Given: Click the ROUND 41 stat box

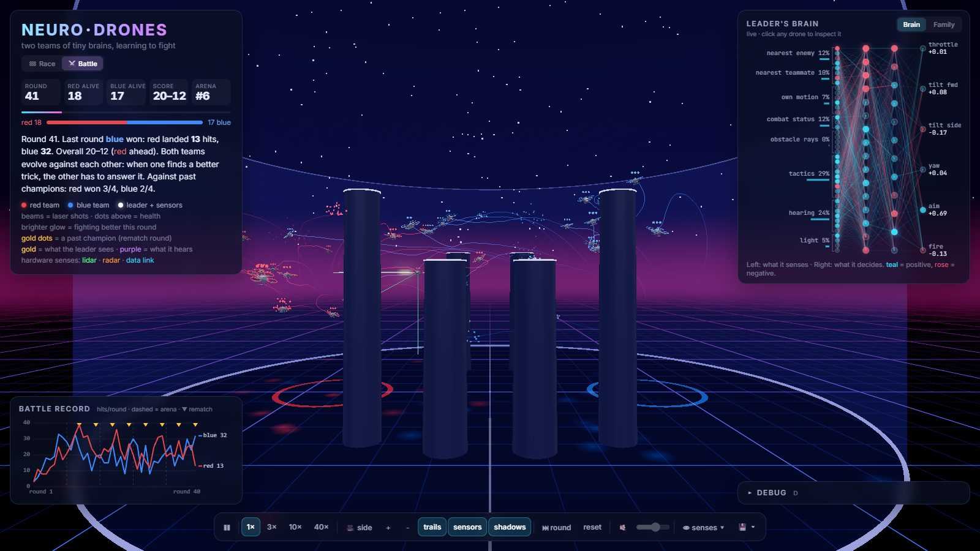Looking at the screenshot, I should [41, 92].
